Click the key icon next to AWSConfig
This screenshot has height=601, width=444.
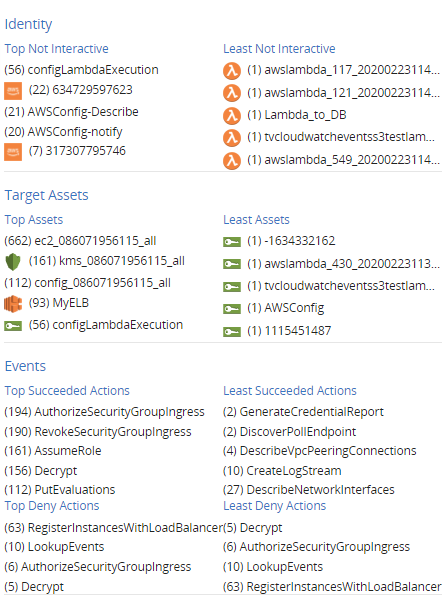click(x=232, y=309)
